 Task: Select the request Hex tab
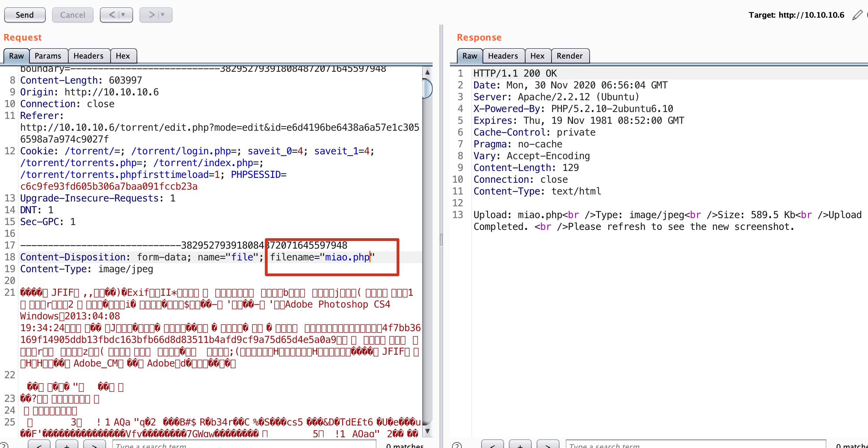(x=123, y=56)
